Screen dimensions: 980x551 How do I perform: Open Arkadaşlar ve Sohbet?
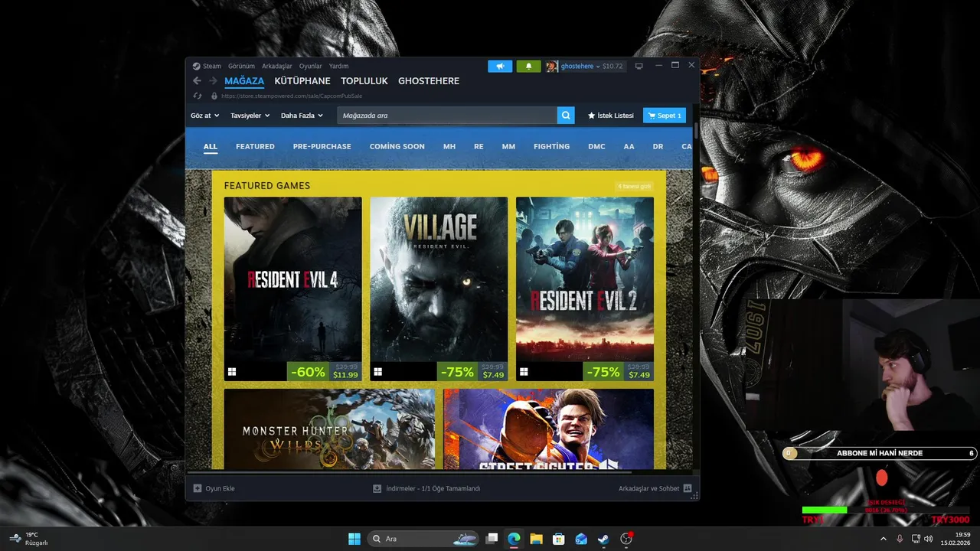[x=655, y=488]
